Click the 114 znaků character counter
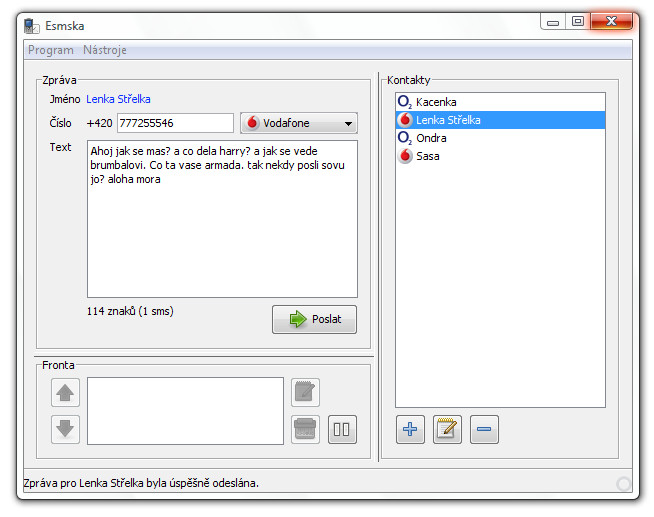The height and width of the screenshot is (517, 654). tap(130, 311)
